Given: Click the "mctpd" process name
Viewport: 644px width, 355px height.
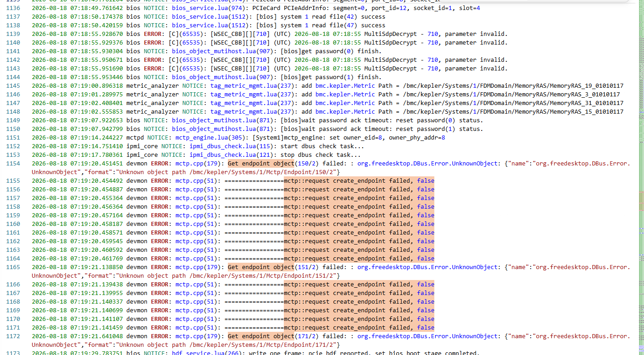Looking at the screenshot, I should tap(135, 138).
